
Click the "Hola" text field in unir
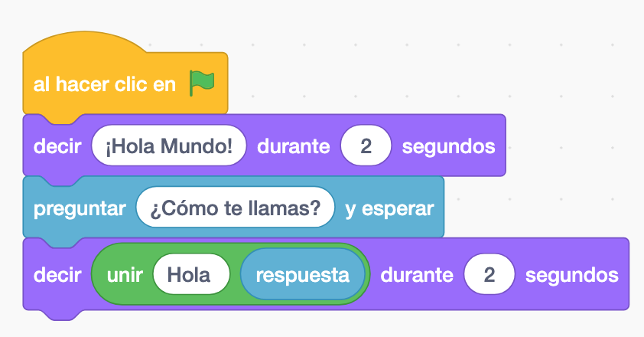[x=190, y=274]
